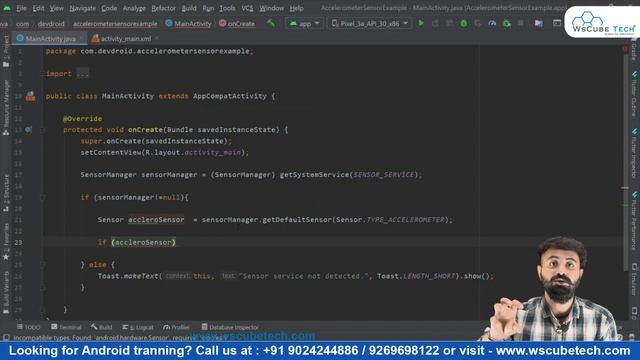Open the Resource Manager tool window
Viewport: 640px width, 360px height.
[x=6, y=108]
